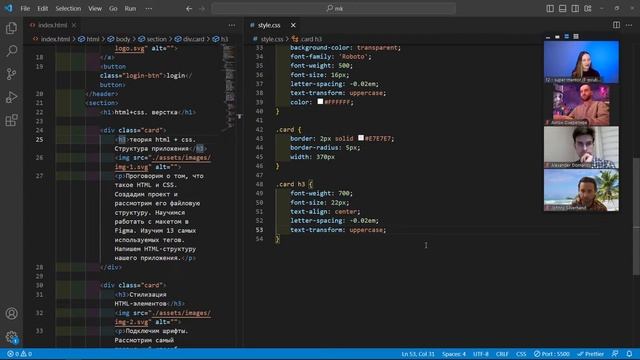Show errors and warnings in status bar
Screen dimensions: 640x360
click(19, 354)
